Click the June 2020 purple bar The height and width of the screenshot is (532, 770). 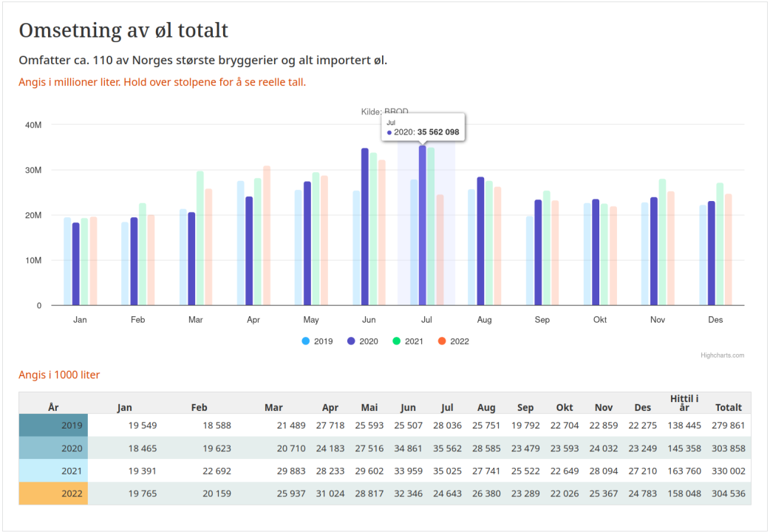(365, 227)
